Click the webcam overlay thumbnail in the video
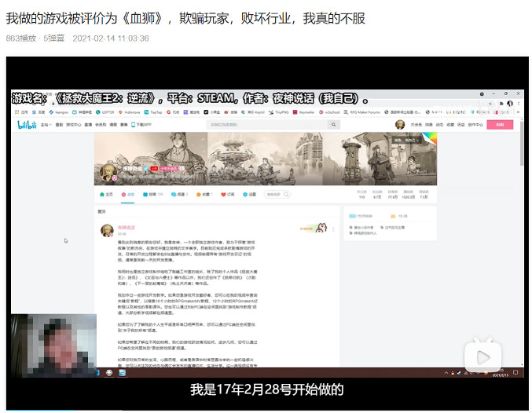 (53, 345)
